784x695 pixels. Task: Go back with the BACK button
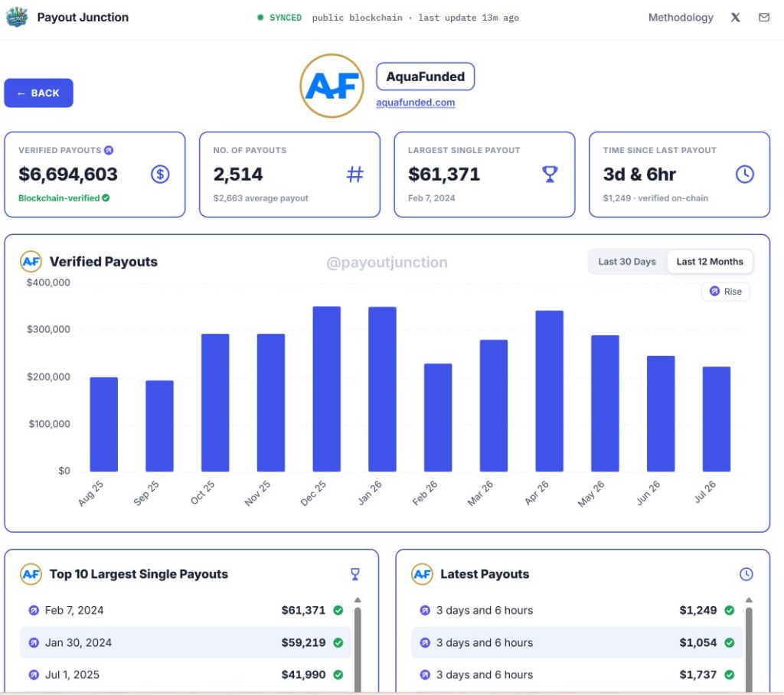click(x=38, y=93)
